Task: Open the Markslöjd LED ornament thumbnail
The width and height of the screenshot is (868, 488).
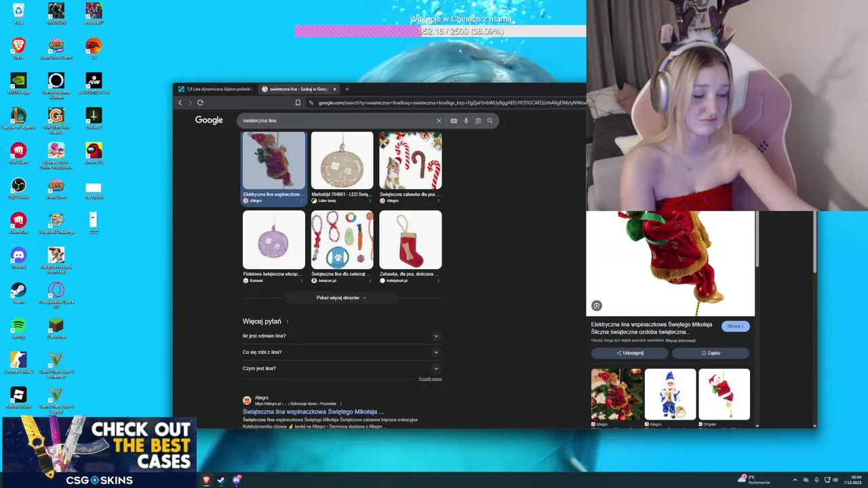Action: pyautogui.click(x=342, y=161)
